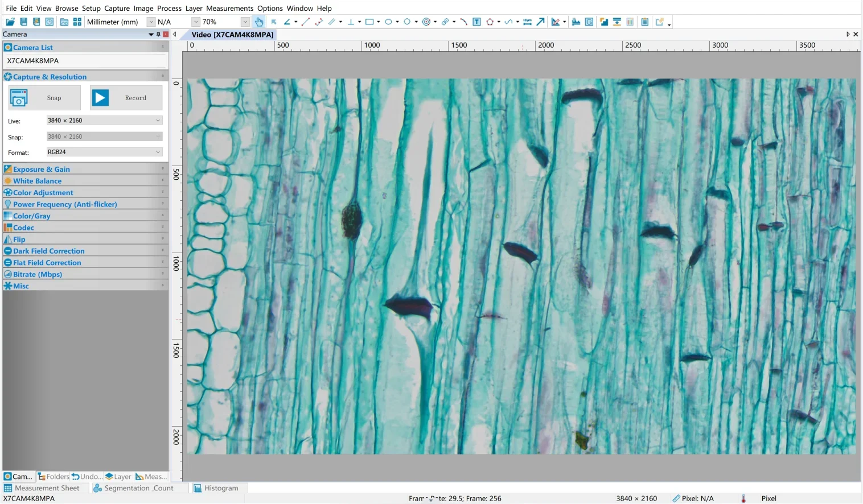Select the rectangle measurement tool

(369, 22)
